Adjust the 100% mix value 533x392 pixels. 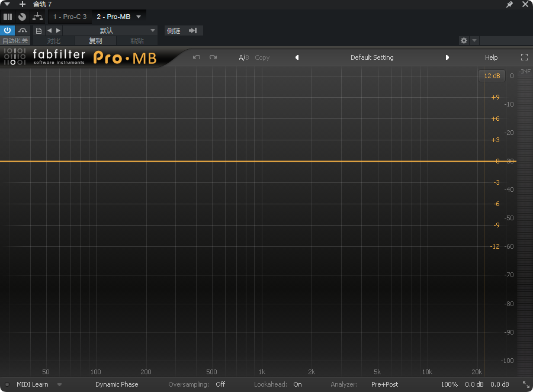(x=449, y=384)
